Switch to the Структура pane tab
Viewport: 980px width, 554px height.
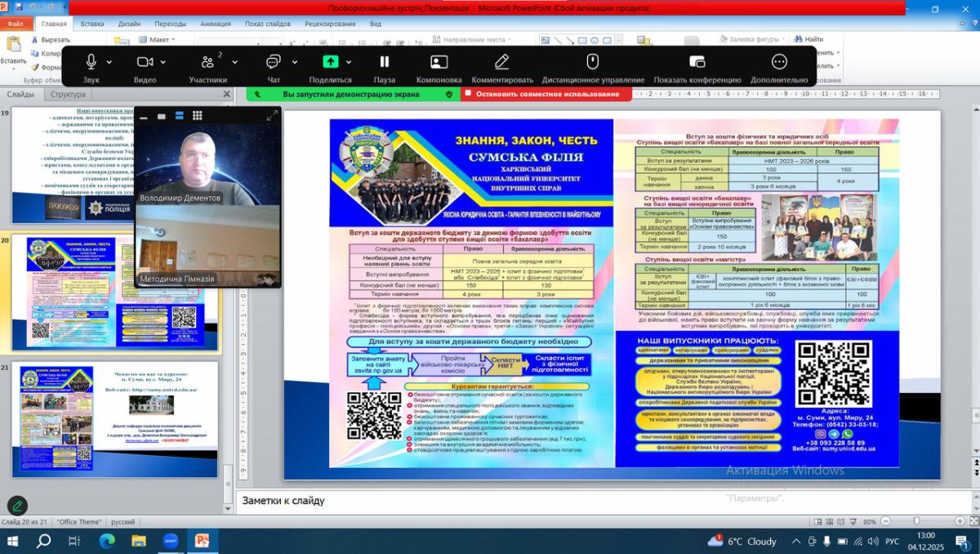[x=68, y=95]
